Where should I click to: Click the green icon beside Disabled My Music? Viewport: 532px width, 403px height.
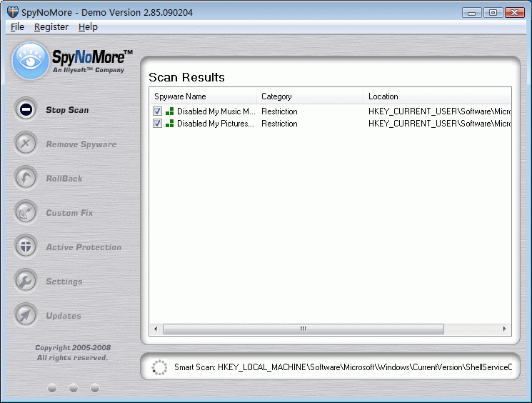[170, 111]
